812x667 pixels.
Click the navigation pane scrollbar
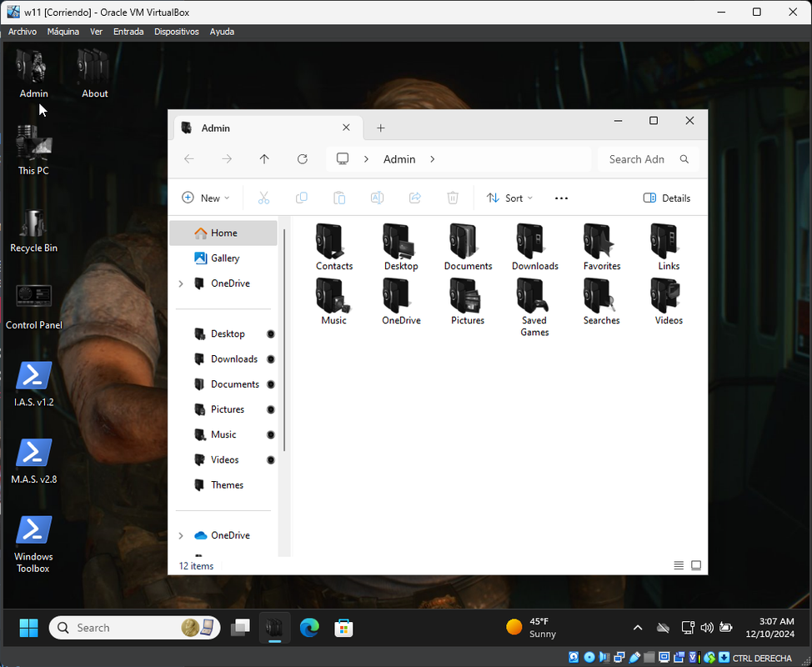click(283, 340)
